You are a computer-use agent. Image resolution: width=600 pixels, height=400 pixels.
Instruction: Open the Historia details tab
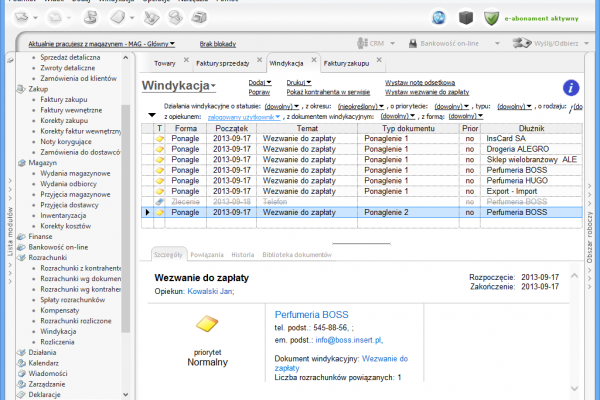243,254
